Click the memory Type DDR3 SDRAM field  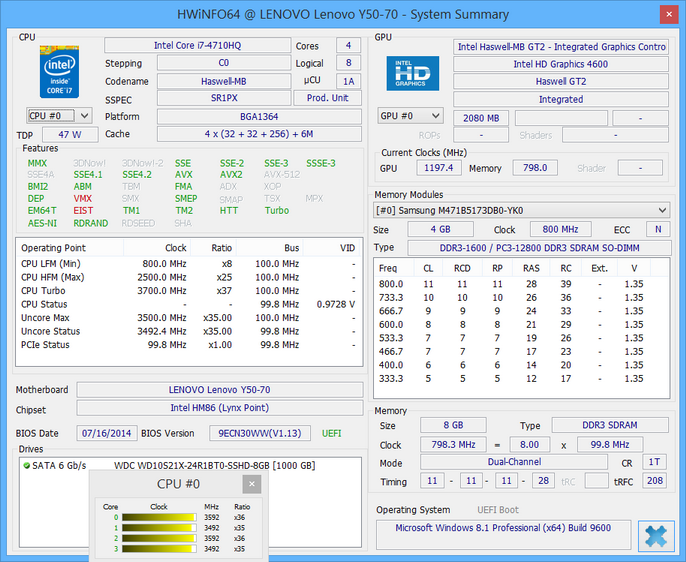pos(610,425)
